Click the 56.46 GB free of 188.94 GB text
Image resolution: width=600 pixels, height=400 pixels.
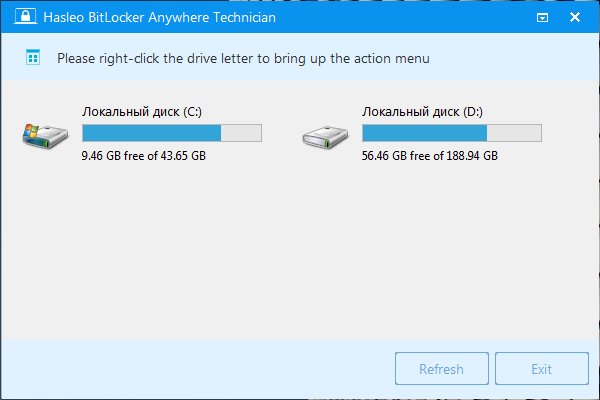coord(430,156)
